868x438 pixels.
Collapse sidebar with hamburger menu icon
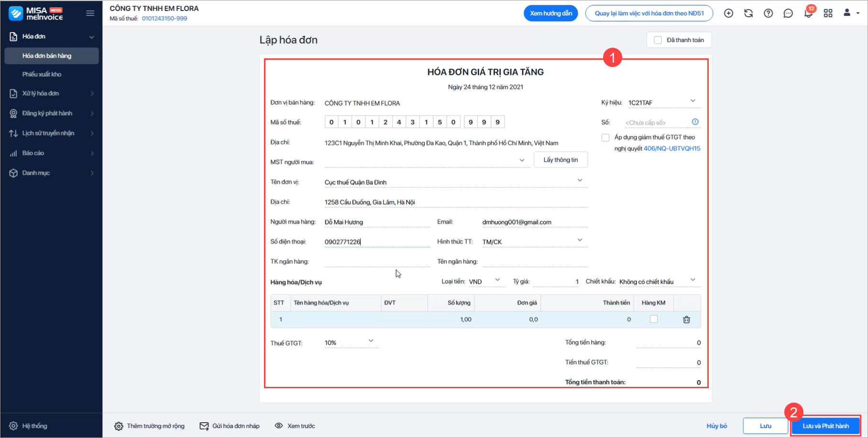pos(90,13)
